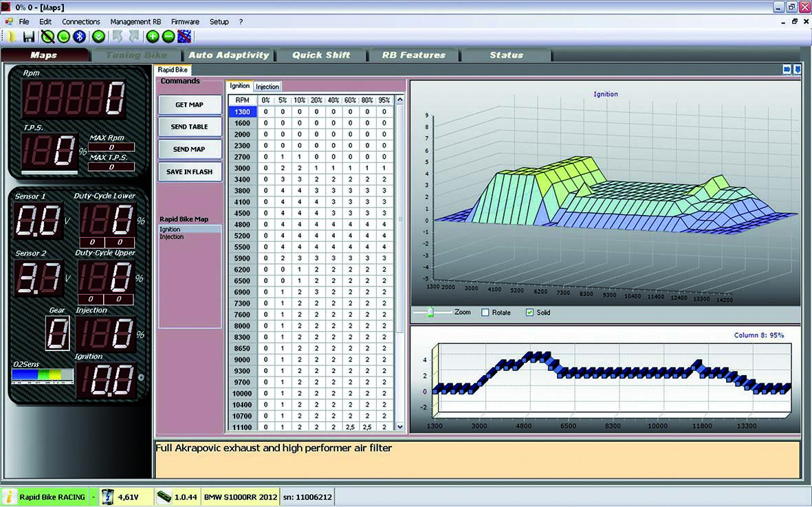Click the table scrollbar down arrow
812x507 pixels.
[x=400, y=427]
